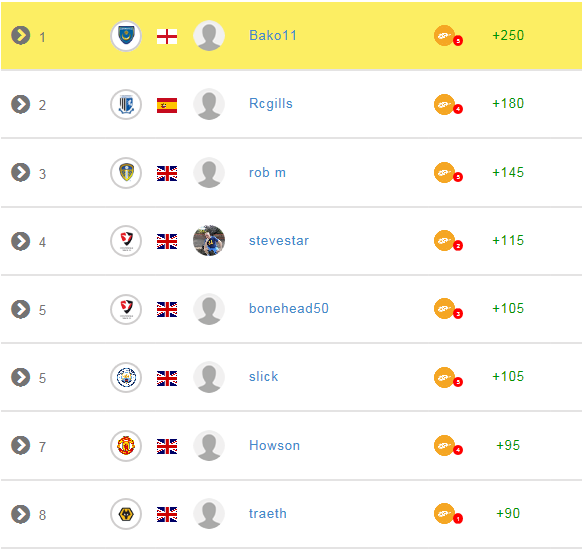The image size is (582, 550).
Task: Open the stevestar row chevron
Action: coord(20,241)
